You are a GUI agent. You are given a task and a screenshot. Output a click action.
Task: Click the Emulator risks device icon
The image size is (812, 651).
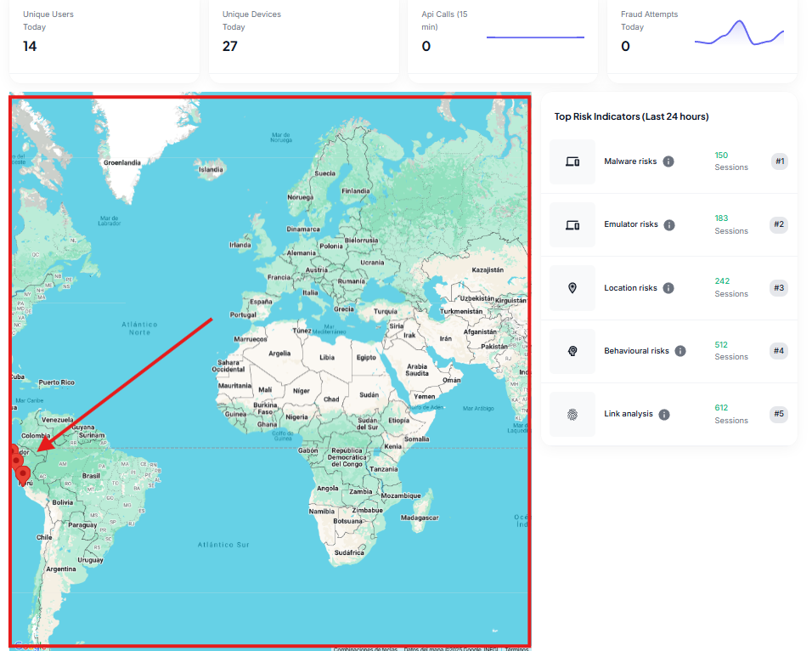pyautogui.click(x=572, y=225)
